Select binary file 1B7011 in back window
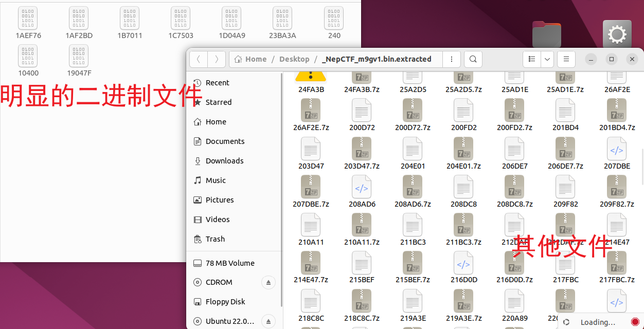This screenshot has height=329, width=644. 130,23
